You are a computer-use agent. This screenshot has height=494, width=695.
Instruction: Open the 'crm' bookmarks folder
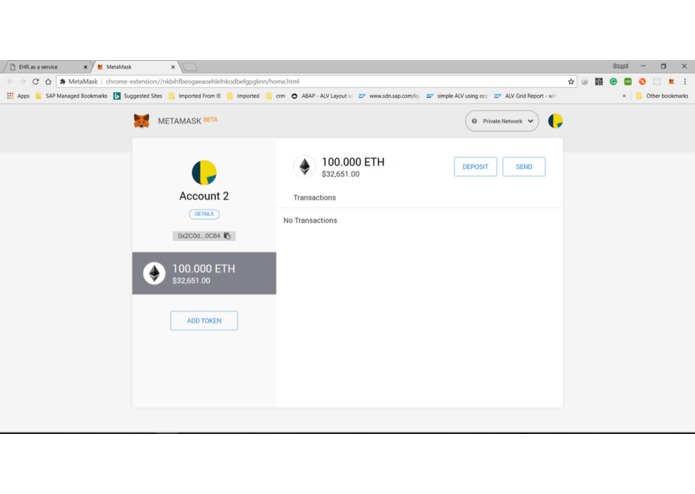(276, 96)
